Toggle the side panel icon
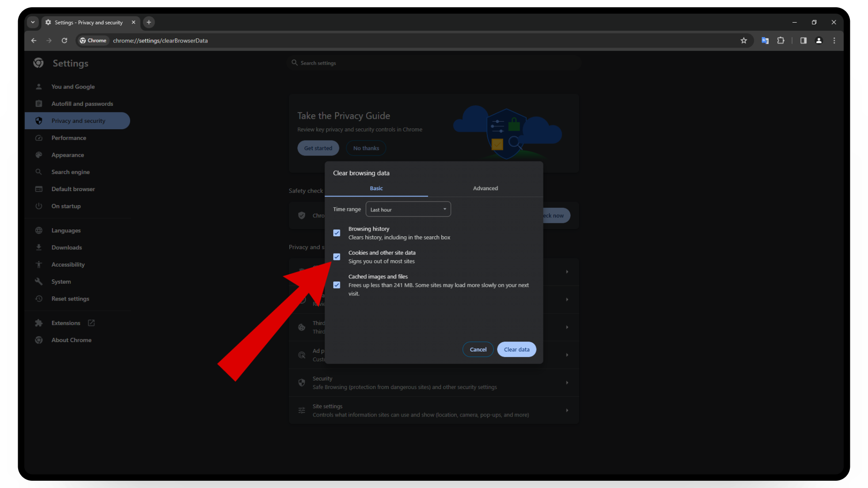 pos(803,41)
